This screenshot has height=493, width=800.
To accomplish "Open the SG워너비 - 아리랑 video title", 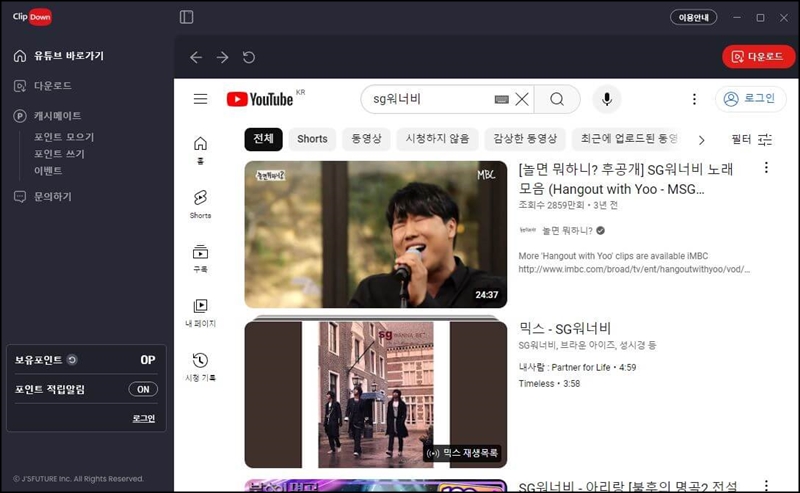I will (x=628, y=486).
